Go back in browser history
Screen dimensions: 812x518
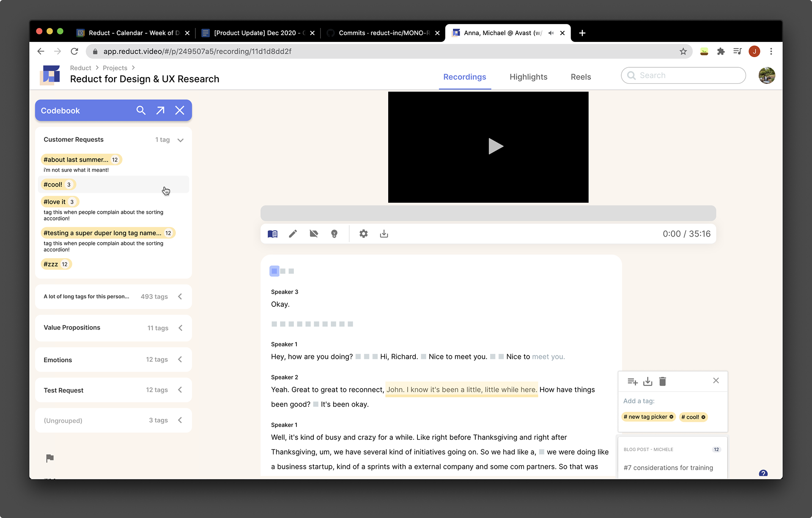41,51
